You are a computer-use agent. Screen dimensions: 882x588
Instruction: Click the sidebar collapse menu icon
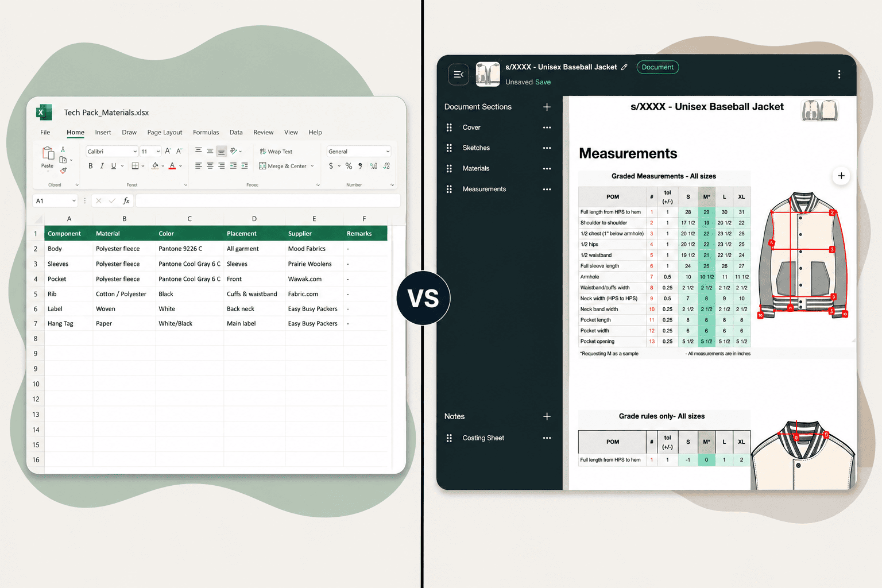(x=458, y=74)
